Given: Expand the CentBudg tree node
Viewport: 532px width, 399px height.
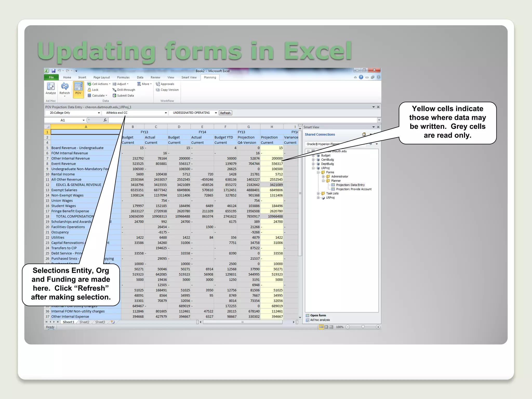Looking at the screenshot, I should click(x=313, y=159).
